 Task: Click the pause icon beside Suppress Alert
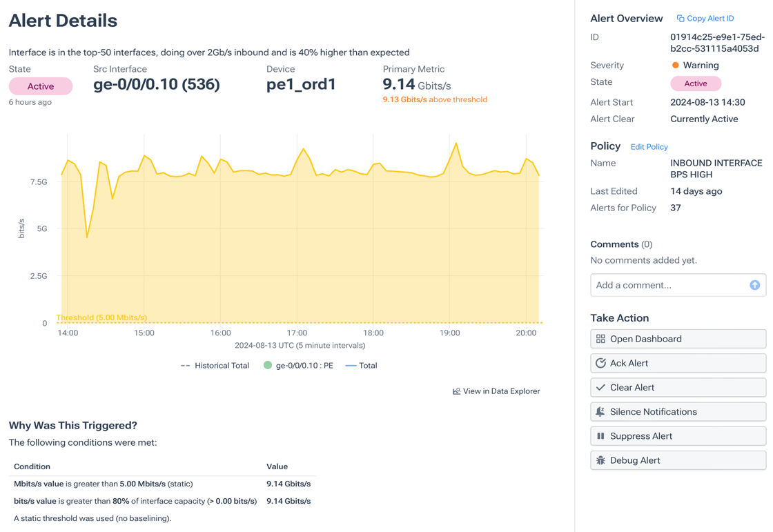point(600,435)
